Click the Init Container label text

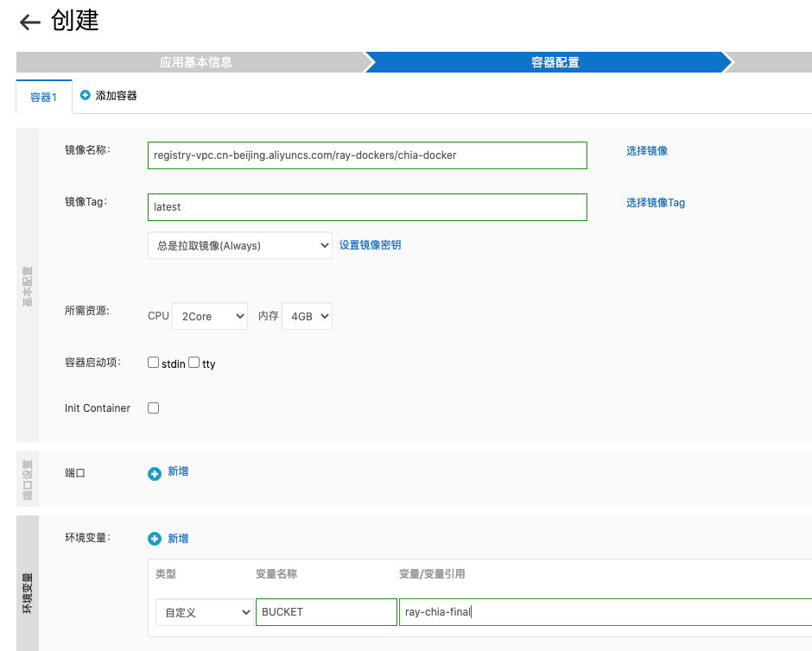pyautogui.click(x=98, y=408)
